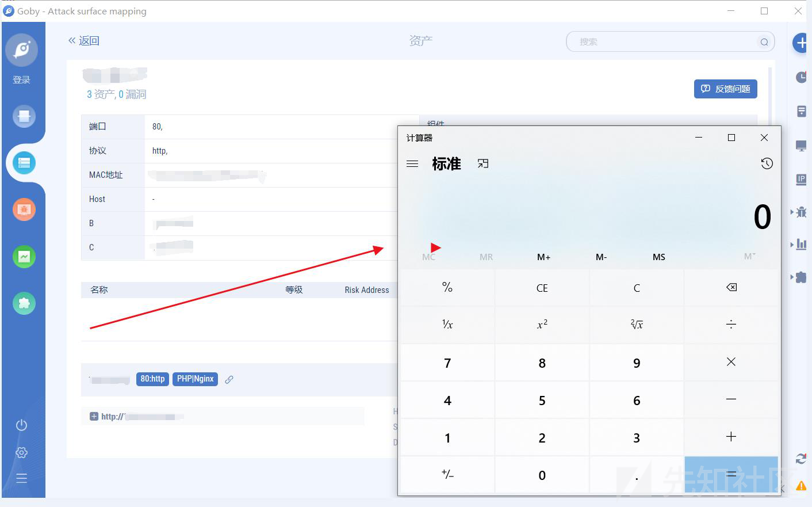Click the multiply key in calculator

click(731, 362)
